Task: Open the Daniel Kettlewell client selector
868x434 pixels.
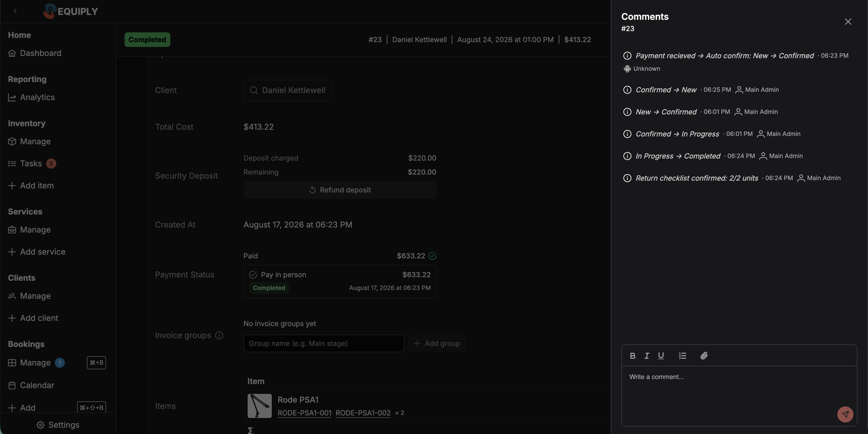Action: pos(287,90)
